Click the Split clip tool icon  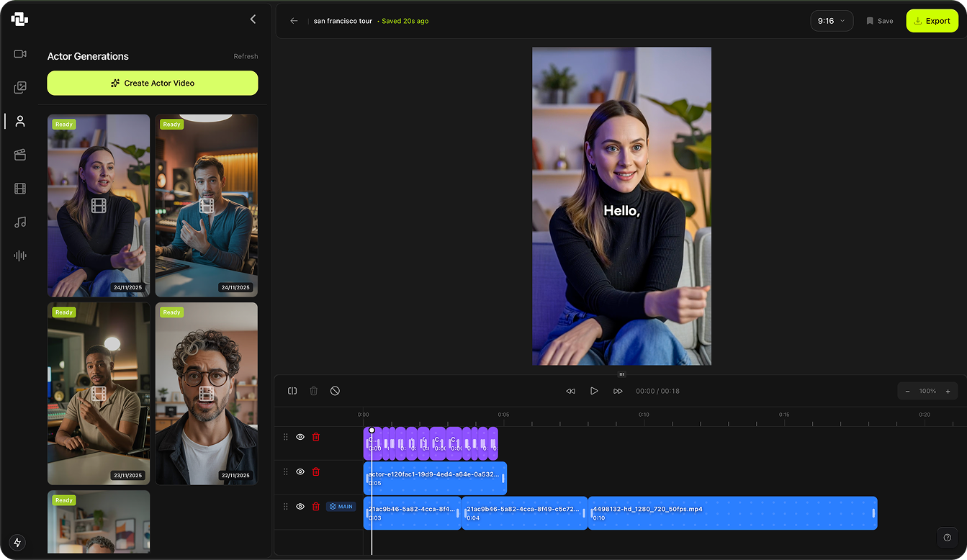[292, 391]
